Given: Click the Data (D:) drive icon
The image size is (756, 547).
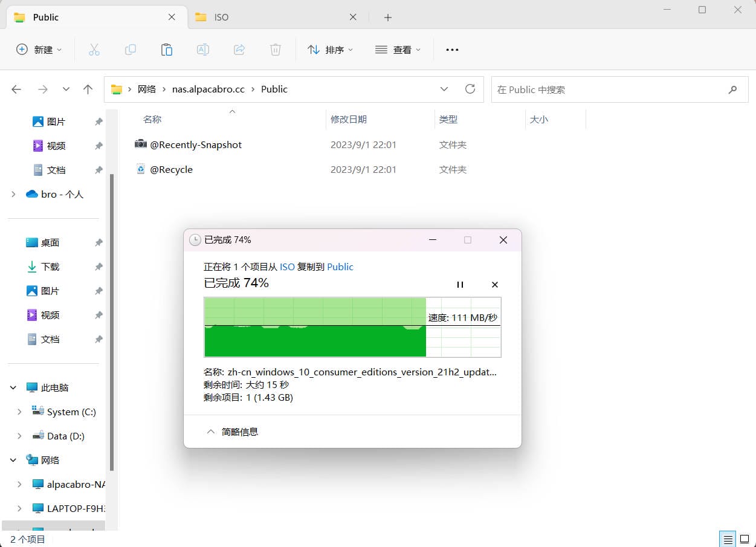Looking at the screenshot, I should pyautogui.click(x=38, y=435).
